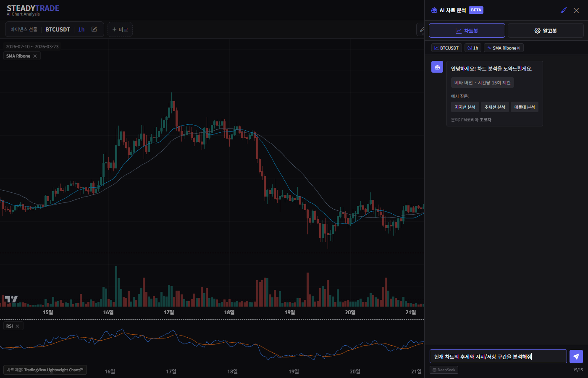The image size is (588, 378).
Task: Remove the SMA Ribone chip in AI panel
Action: coord(518,48)
